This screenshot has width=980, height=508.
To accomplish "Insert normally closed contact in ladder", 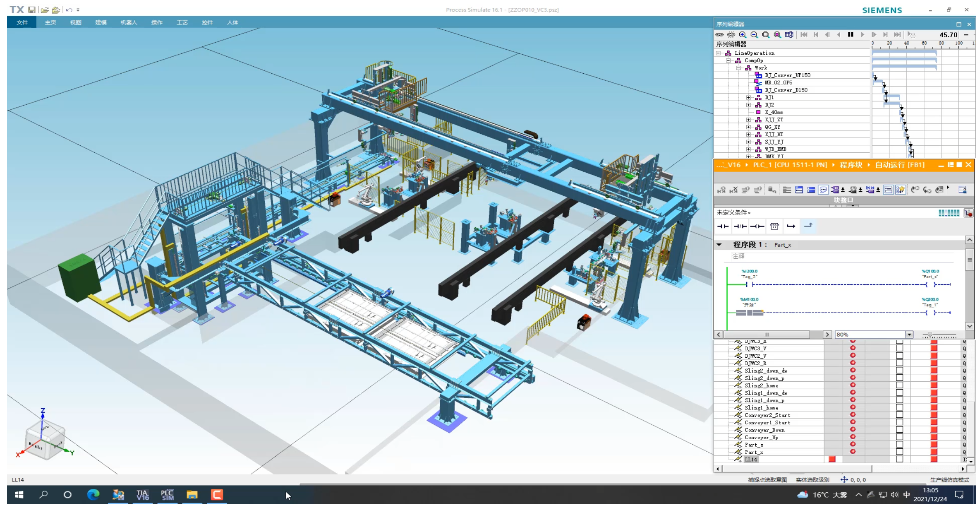I will [740, 226].
